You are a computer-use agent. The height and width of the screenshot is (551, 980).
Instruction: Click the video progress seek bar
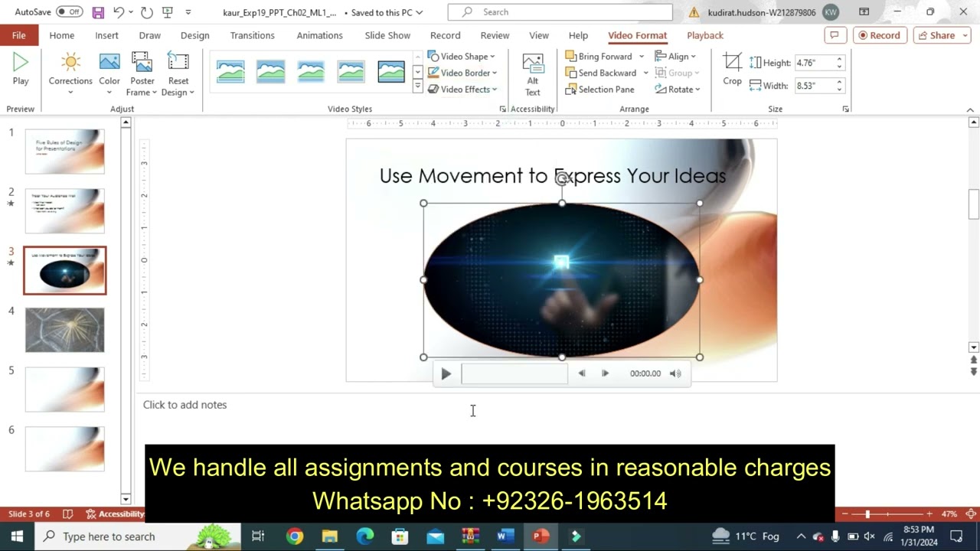[514, 373]
